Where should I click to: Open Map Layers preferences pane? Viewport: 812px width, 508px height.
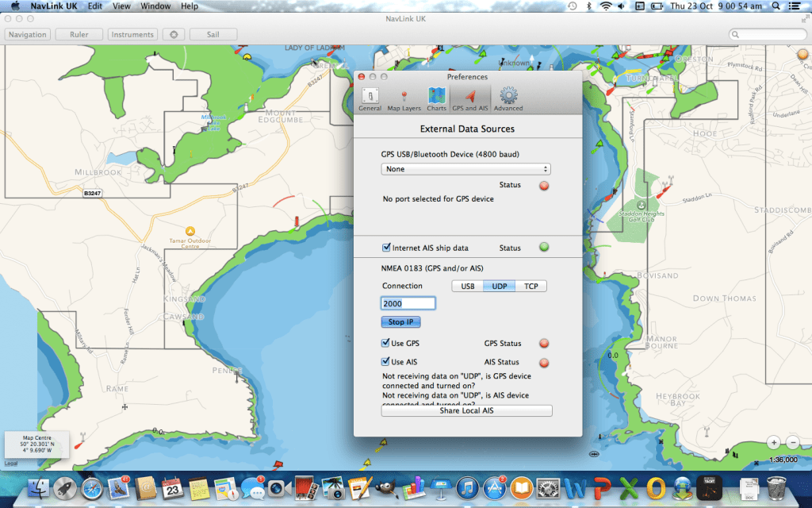[x=404, y=98]
